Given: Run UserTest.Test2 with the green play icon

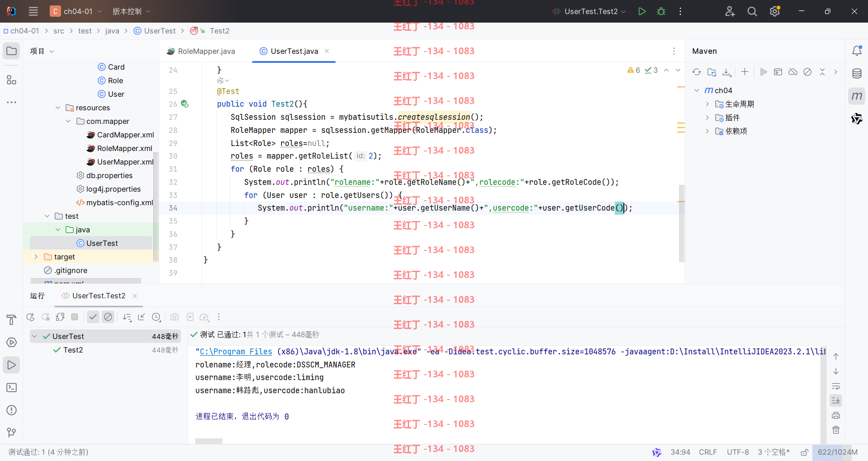Looking at the screenshot, I should [x=642, y=11].
